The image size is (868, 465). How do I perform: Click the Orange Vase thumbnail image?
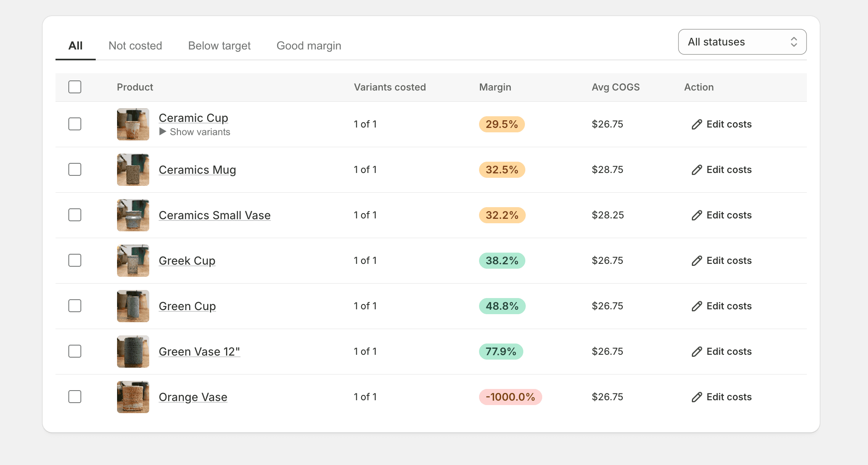point(133,397)
